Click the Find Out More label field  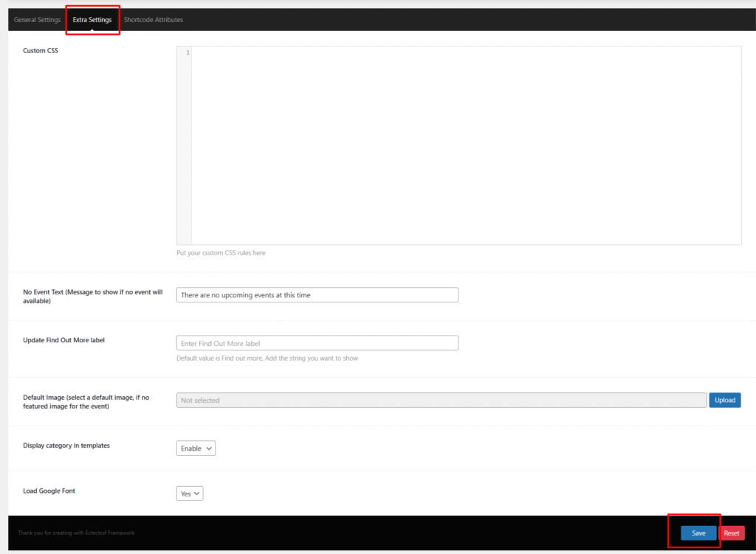(317, 342)
